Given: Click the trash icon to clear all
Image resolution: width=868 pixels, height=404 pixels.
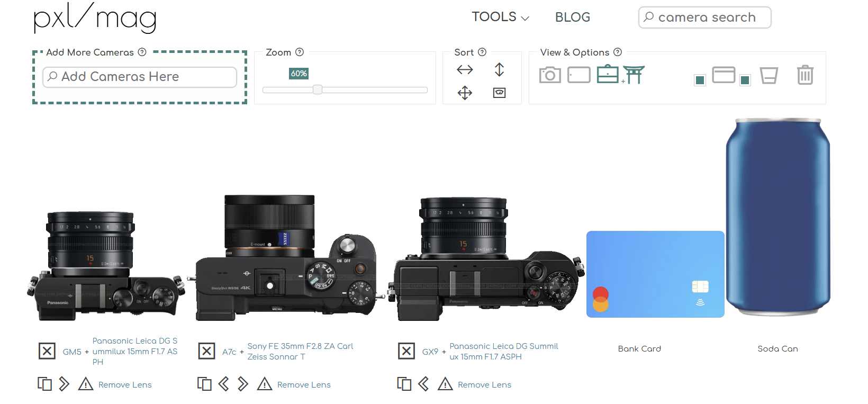Looking at the screenshot, I should (x=805, y=75).
